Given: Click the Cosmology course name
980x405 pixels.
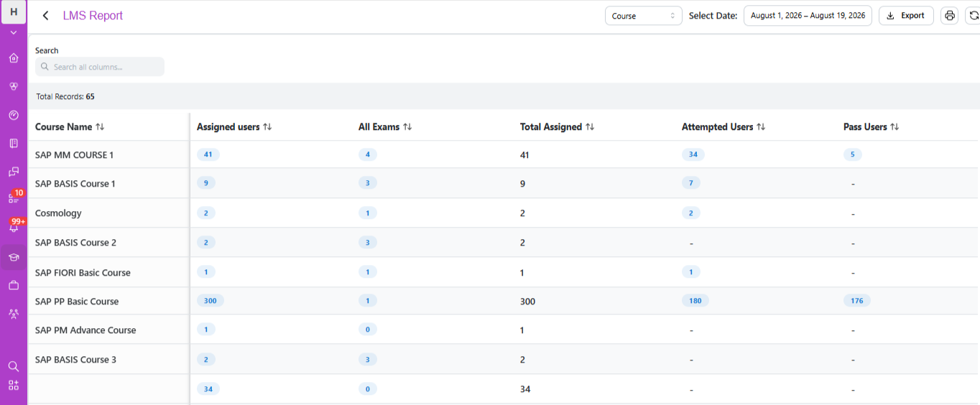Looking at the screenshot, I should [x=58, y=213].
